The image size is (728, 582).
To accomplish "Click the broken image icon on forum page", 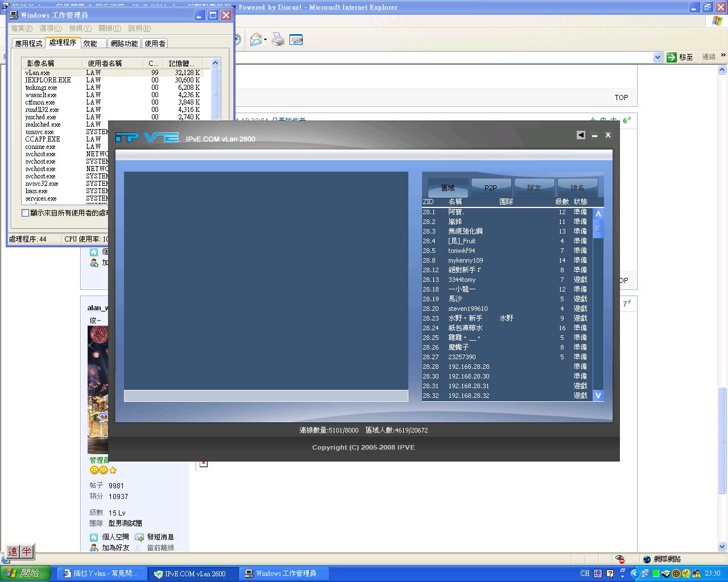I will tap(203, 463).
